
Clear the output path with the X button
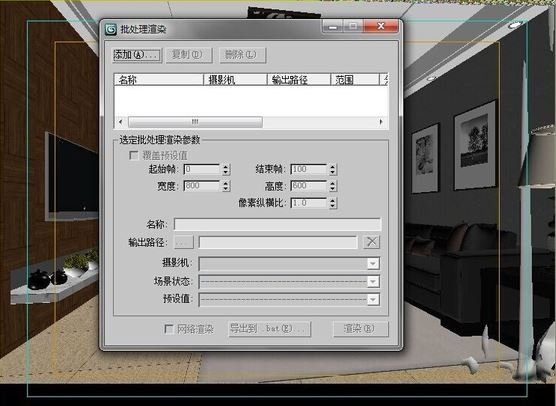(372, 242)
